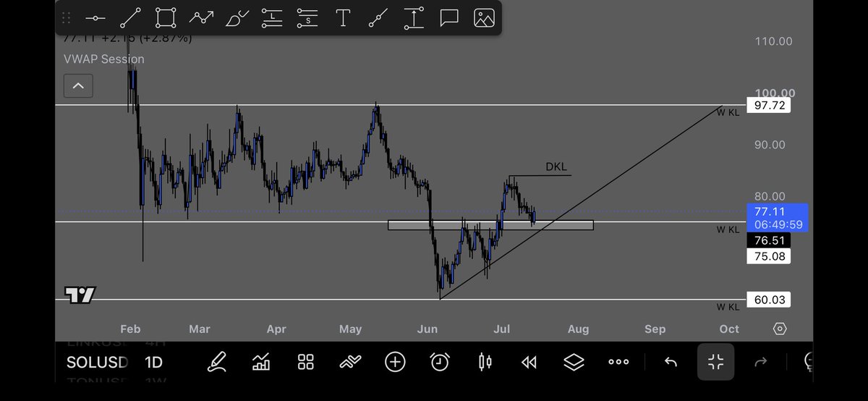Click the 76.51 price label
The width and height of the screenshot is (868, 401).
click(x=768, y=240)
